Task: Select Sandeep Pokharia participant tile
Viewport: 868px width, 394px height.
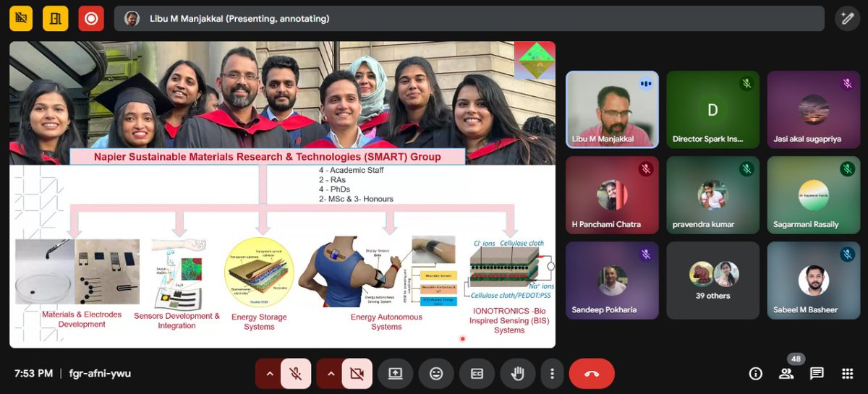Action: point(612,280)
